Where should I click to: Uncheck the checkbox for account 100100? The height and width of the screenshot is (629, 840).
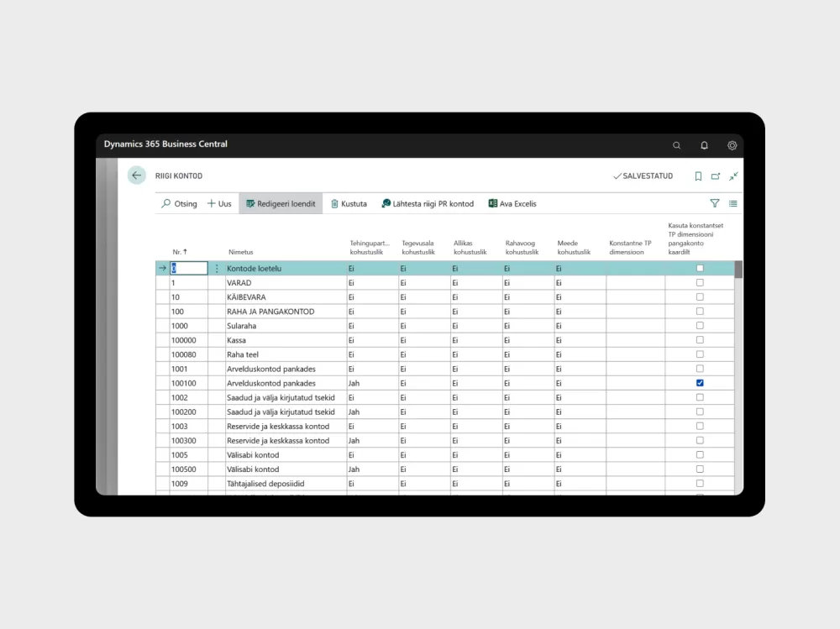(x=700, y=383)
